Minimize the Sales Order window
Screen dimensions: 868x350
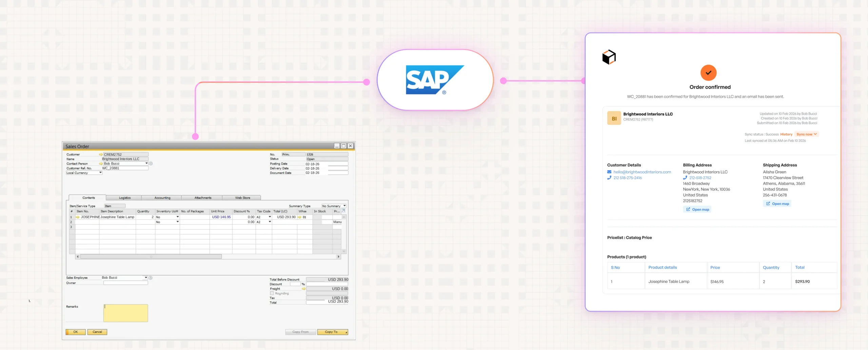pos(337,146)
